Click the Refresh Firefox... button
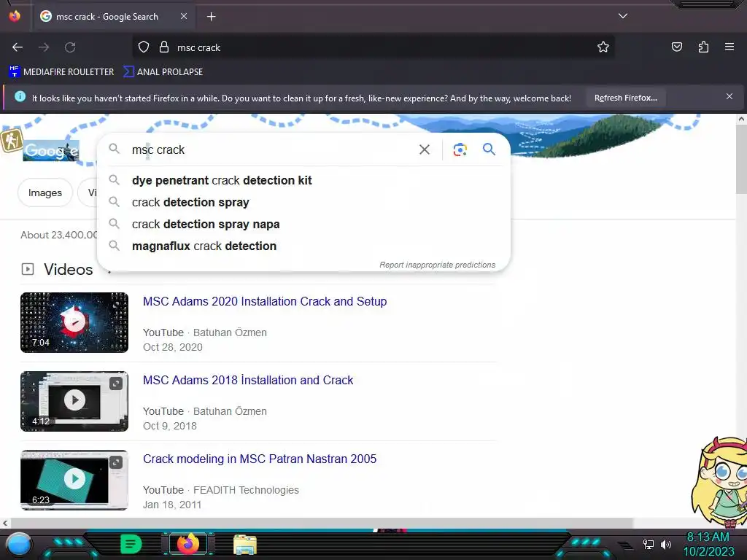This screenshot has height=560, width=747. 625,98
